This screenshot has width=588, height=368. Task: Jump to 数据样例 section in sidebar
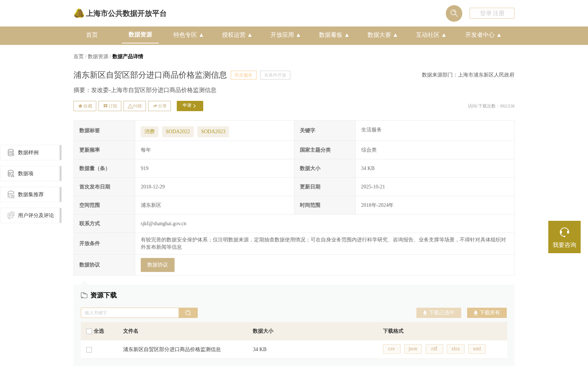31,152
